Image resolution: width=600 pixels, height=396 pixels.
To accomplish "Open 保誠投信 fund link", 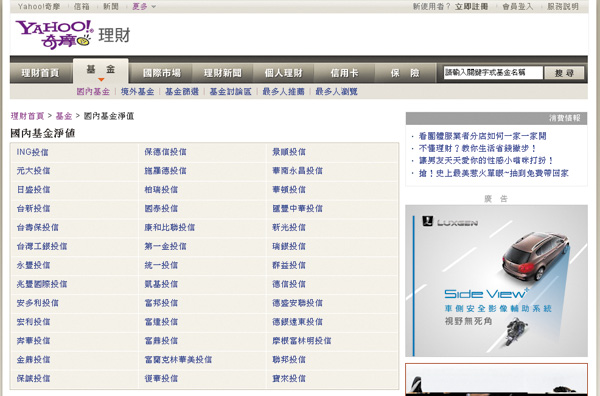I will [33, 379].
